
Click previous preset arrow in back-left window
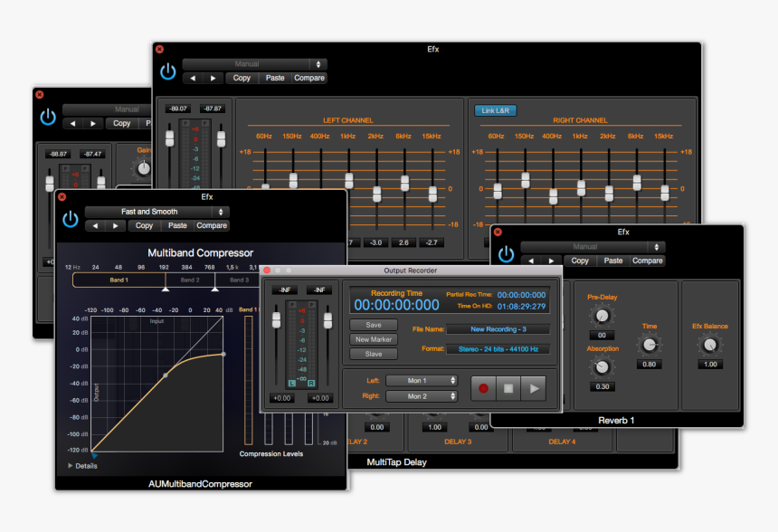[x=73, y=124]
